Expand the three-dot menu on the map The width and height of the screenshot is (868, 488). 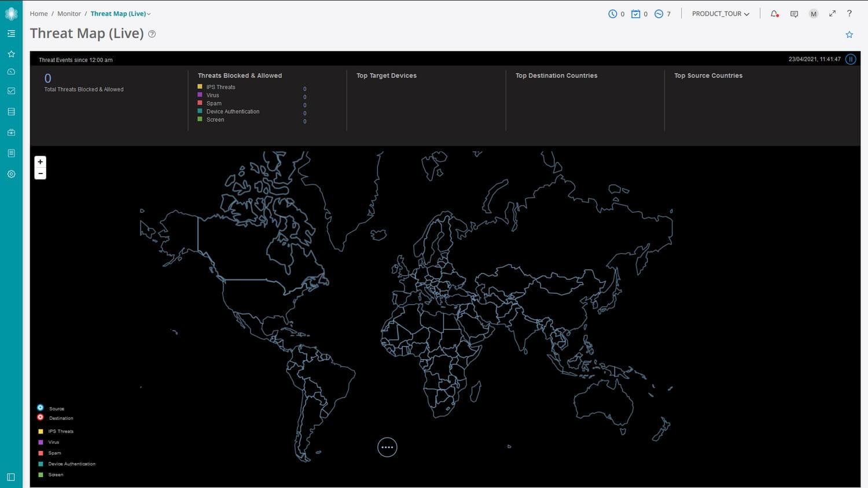(387, 446)
